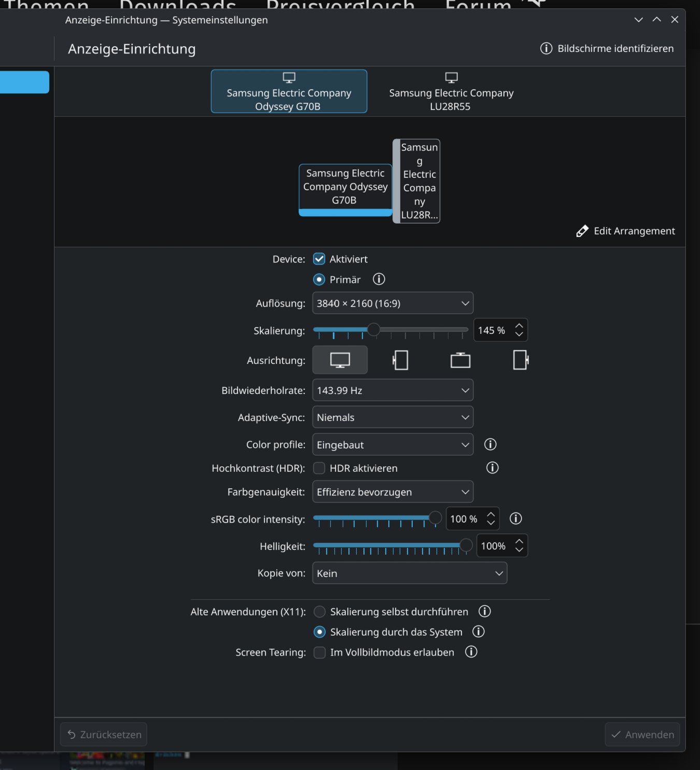This screenshot has width=700, height=770.
Task: Choose upside-down orientation icon
Action: pyautogui.click(x=460, y=360)
